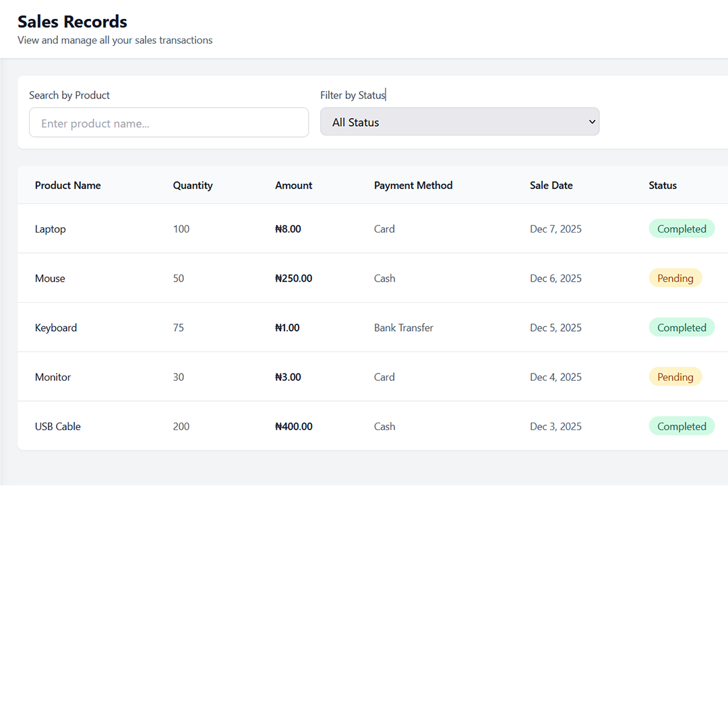Select the Quantity column header
The height and width of the screenshot is (728, 728).
(x=192, y=185)
